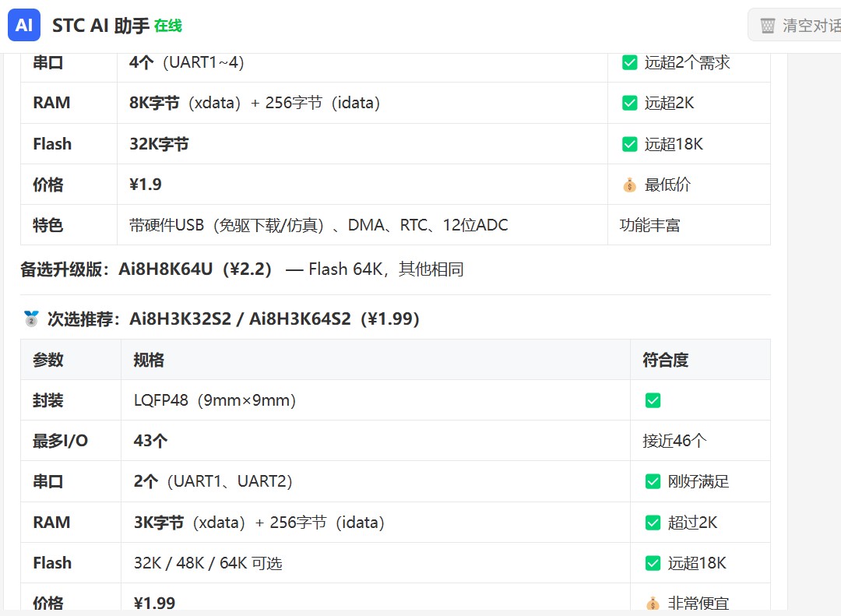The image size is (841, 616).
Task: Click the money bag icon beside 非常便宜
Action: coord(653,604)
